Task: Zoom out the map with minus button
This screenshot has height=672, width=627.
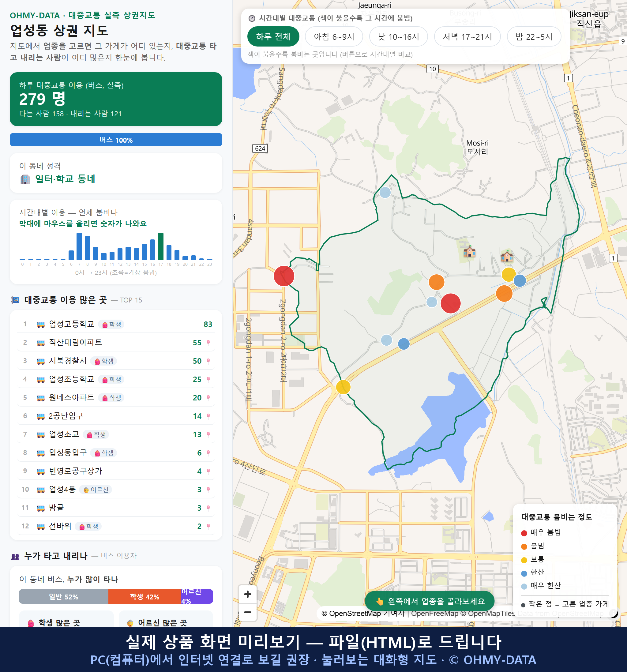Action: click(x=248, y=612)
